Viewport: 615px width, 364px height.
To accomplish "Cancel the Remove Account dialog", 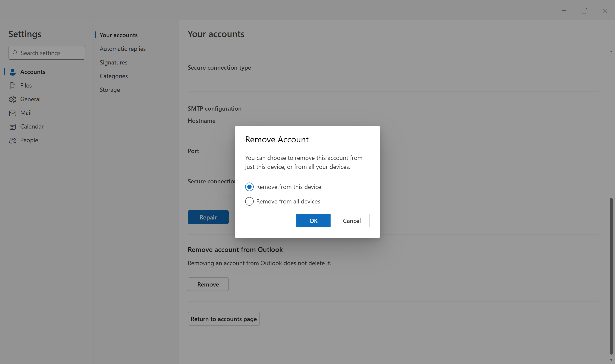I will tap(352, 221).
